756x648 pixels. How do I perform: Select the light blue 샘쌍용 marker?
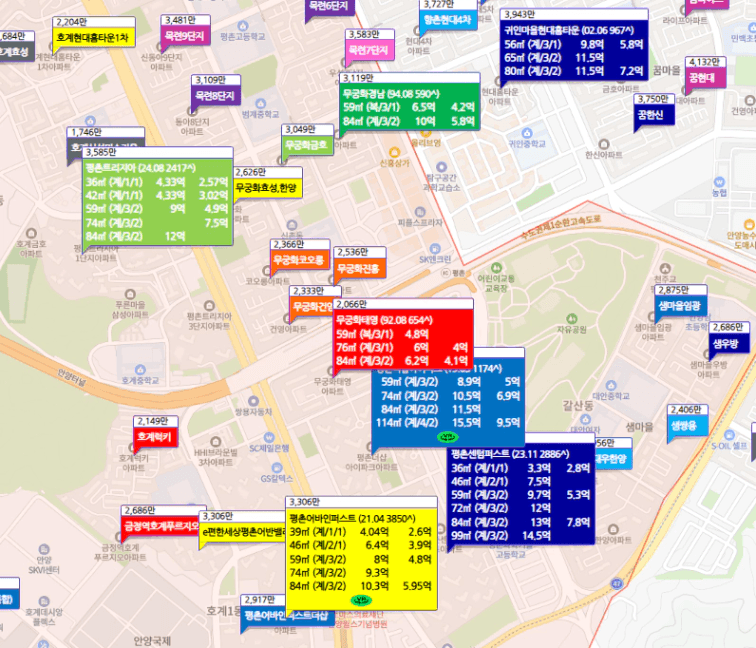[x=687, y=419]
